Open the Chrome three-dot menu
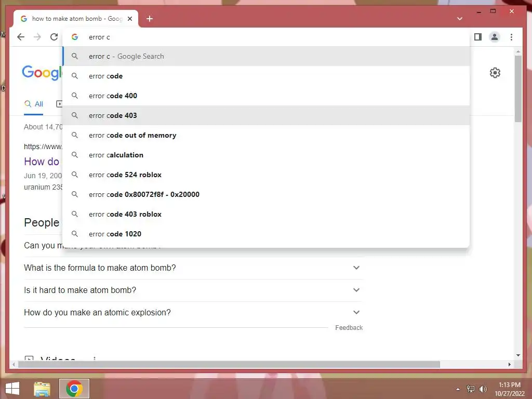Viewport: 532px width, 399px height. click(x=511, y=37)
